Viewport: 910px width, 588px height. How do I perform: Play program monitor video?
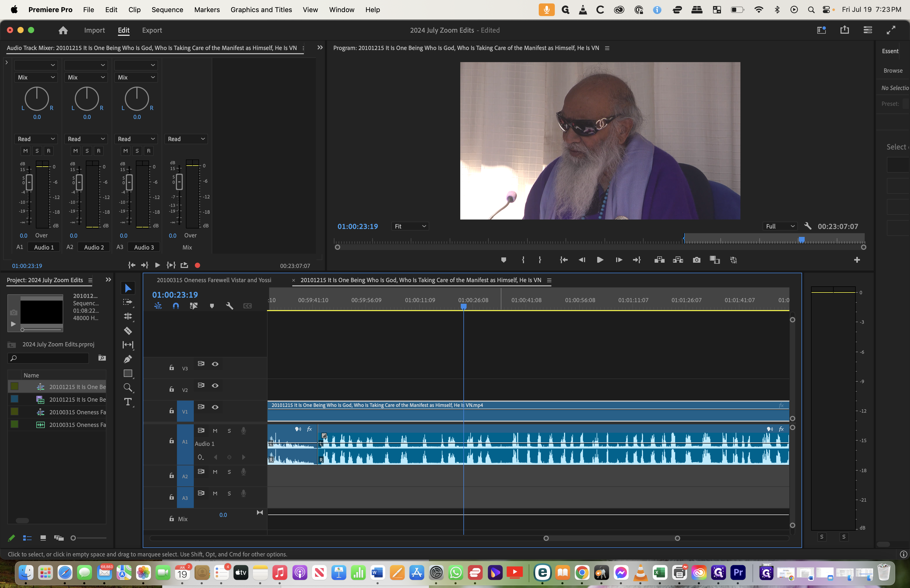pyautogui.click(x=600, y=260)
